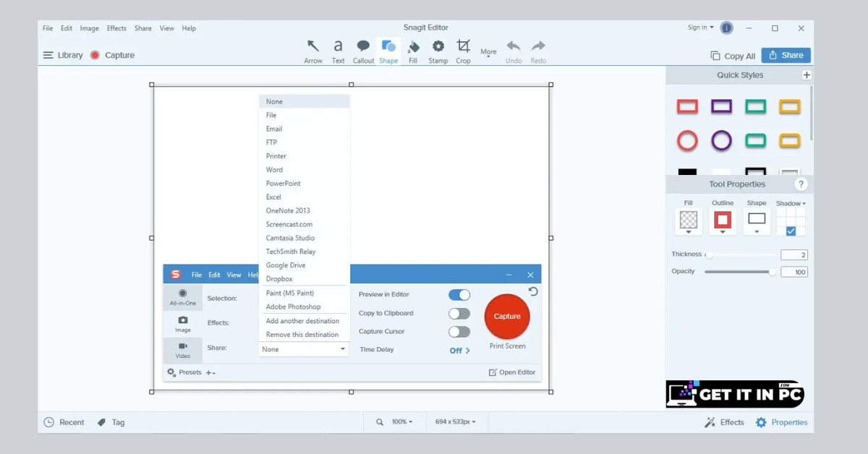868x454 pixels.
Task: Select the Image capture tab
Action: click(x=183, y=324)
